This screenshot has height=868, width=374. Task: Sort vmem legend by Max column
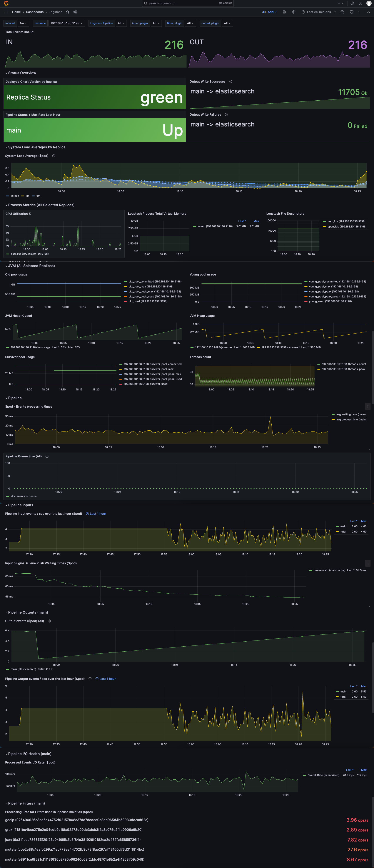coord(256,221)
